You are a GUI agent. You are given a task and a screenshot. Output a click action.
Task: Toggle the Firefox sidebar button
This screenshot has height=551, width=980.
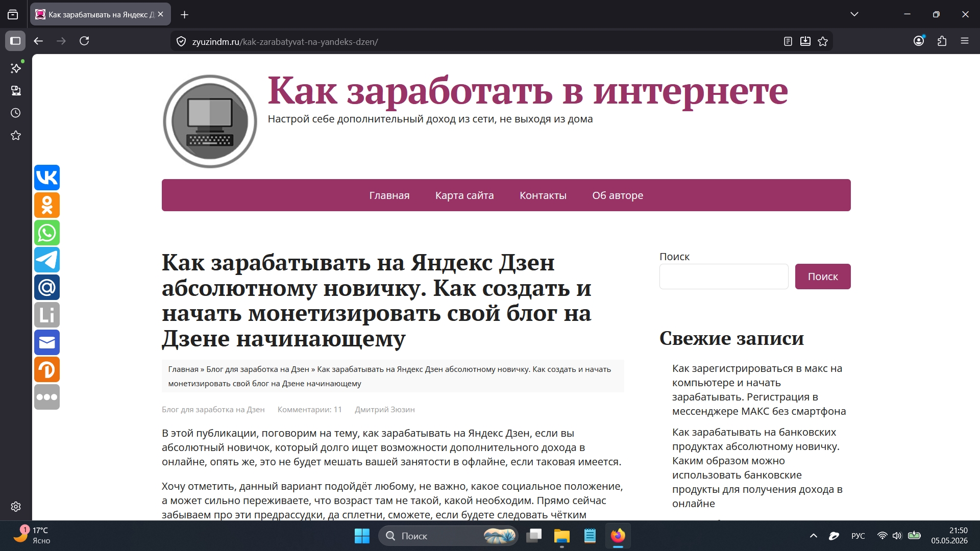(x=15, y=41)
